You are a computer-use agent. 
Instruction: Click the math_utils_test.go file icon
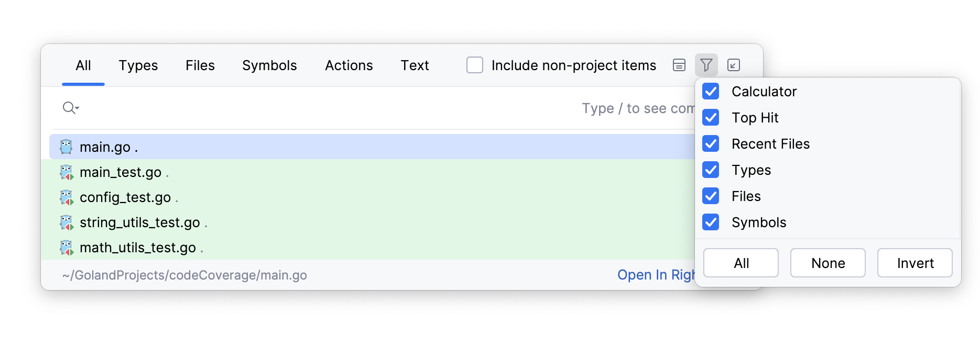tap(67, 248)
